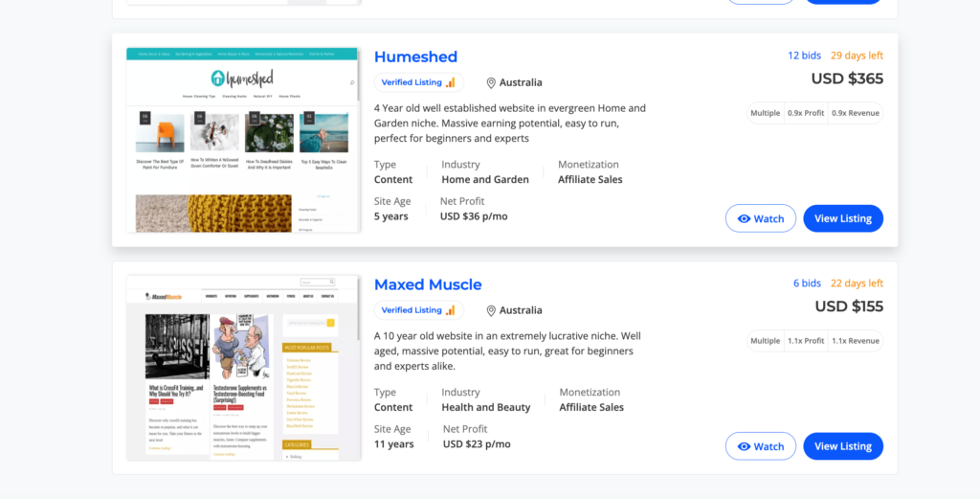The width and height of the screenshot is (980, 499).
Task: Open the Humeshed listing title link
Action: [415, 57]
